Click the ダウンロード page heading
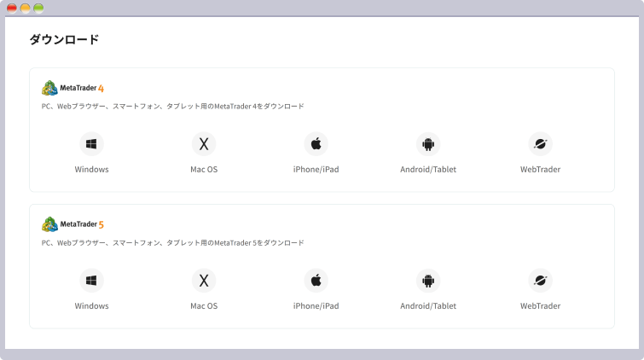Screen dimensions: 644x360 point(64,39)
